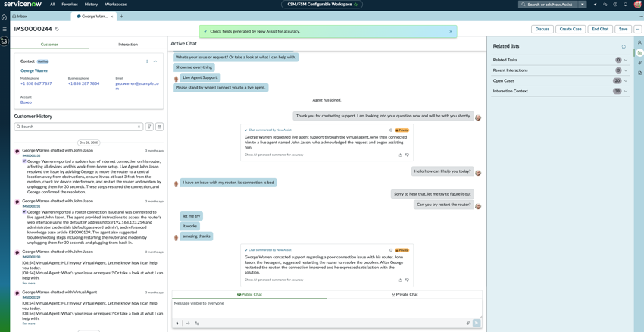This screenshot has width=644, height=332.
Task: Expand the Open Cases list
Action: tap(626, 80)
